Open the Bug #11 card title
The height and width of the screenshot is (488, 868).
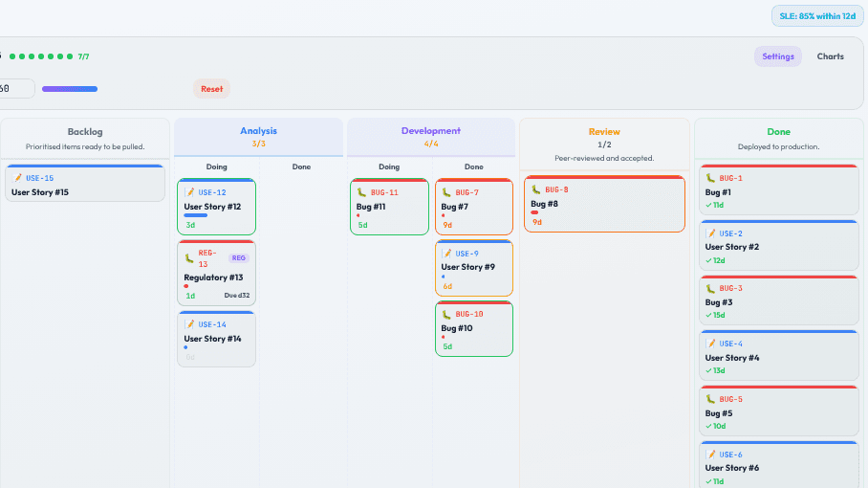371,207
